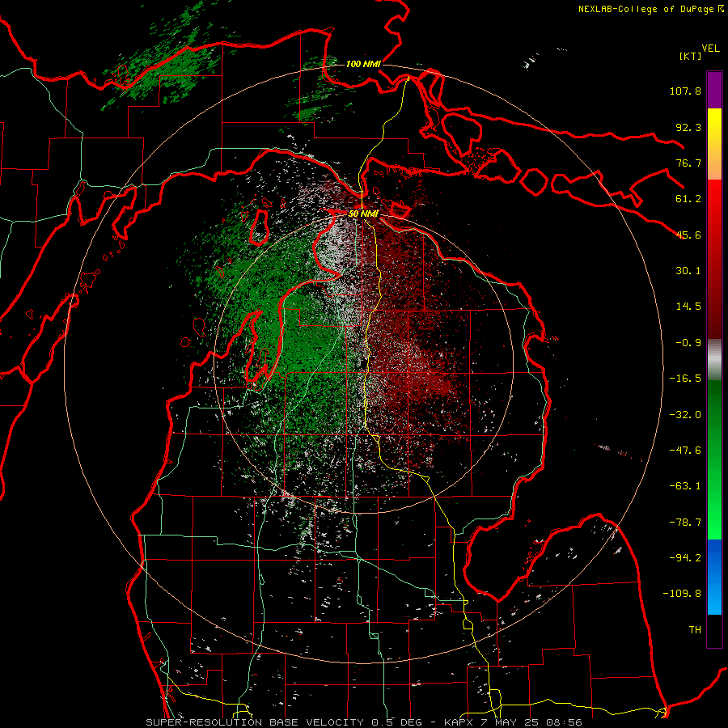Click the 61.2 velocity legend value

point(688,199)
